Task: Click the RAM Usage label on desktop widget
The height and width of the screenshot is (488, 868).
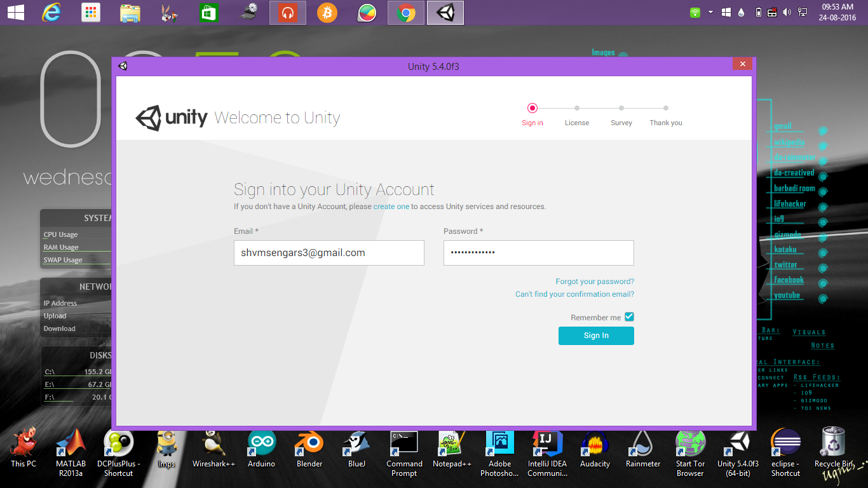Action: [61, 247]
